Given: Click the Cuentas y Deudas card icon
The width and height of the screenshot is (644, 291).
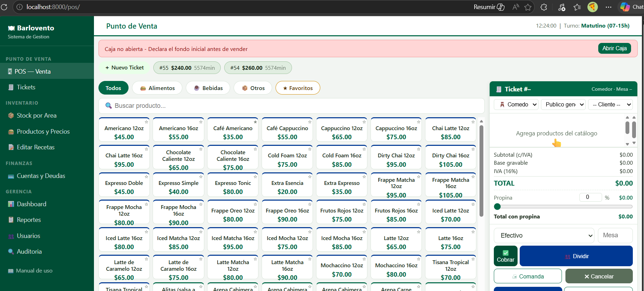Looking at the screenshot, I should coord(11,176).
